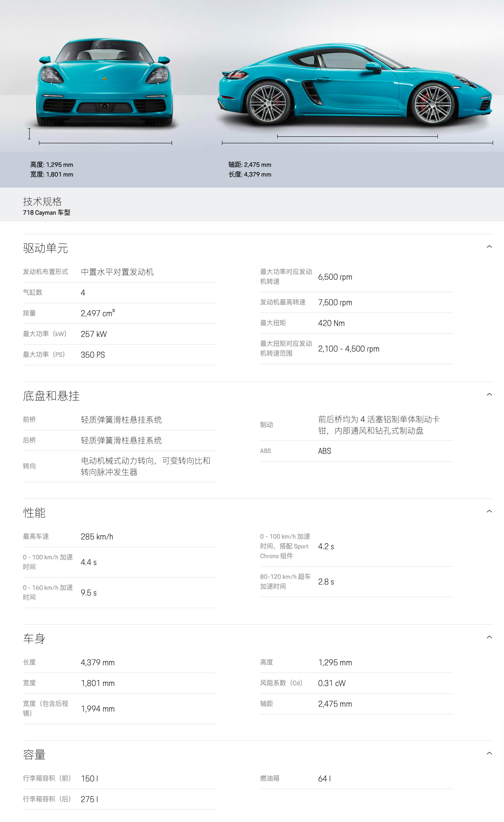Click the 1,994 mm width with mirrors value
This screenshot has width=504, height=822.
(98, 709)
